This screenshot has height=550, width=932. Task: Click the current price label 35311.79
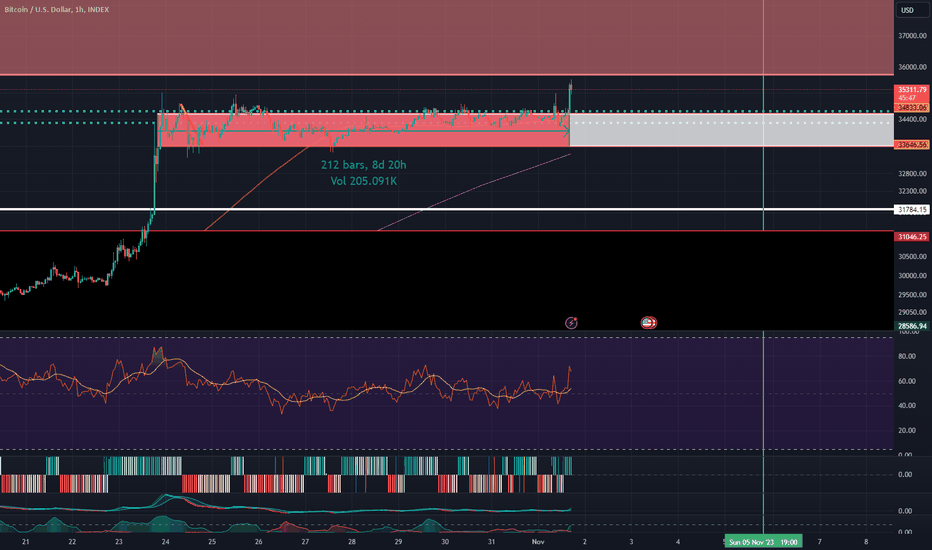coord(912,90)
